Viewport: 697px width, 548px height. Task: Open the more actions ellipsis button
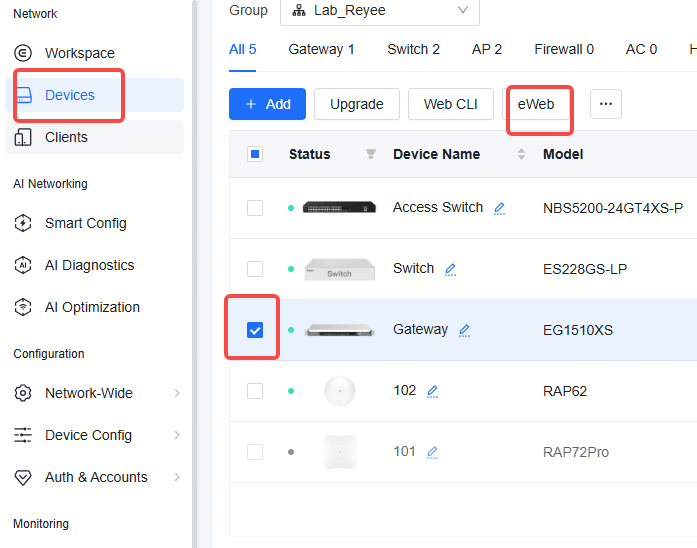[x=606, y=104]
